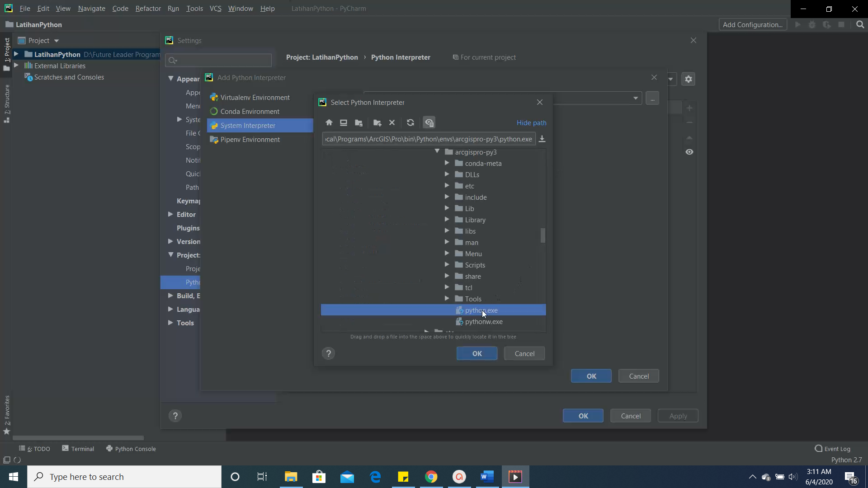The height and width of the screenshot is (488, 868).
Task: Expand the conda-meta folder
Action: 447,163
